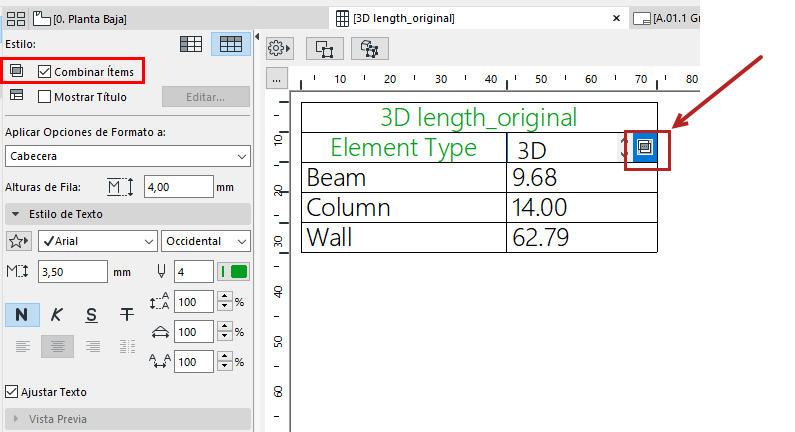Click the select-in-2D icon in the schedule toolbar

click(x=325, y=48)
